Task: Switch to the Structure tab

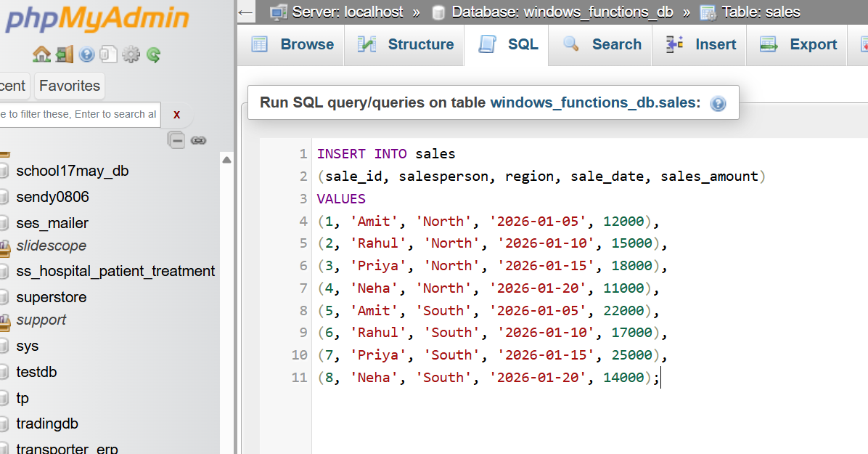Action: [x=406, y=44]
